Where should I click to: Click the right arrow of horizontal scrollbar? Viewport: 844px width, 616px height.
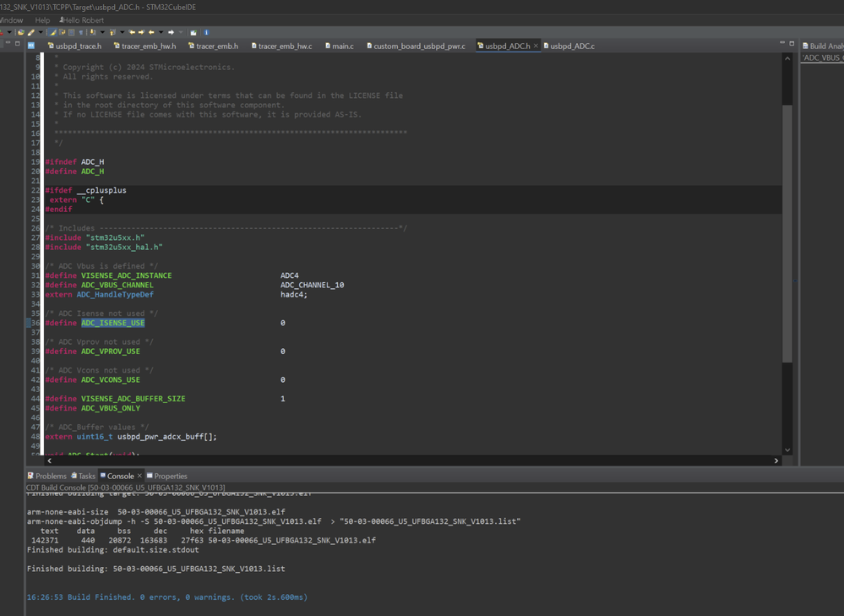[x=776, y=461]
